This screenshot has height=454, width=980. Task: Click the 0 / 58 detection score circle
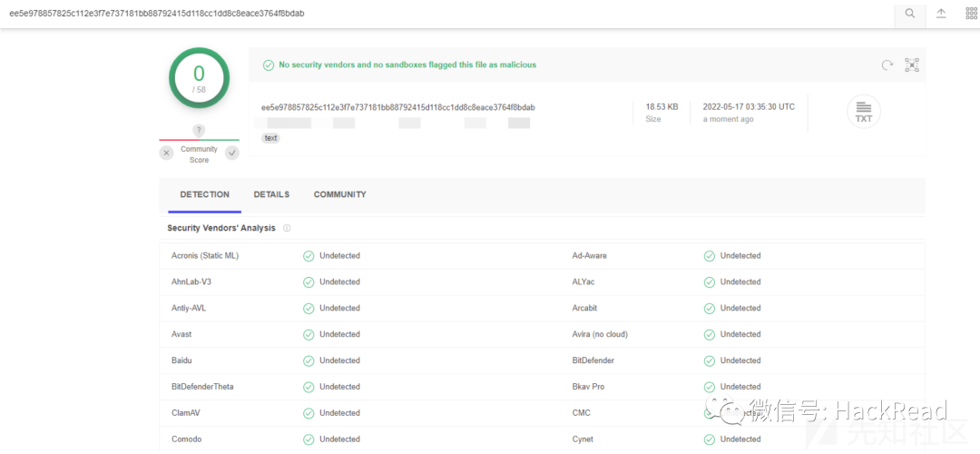(x=200, y=78)
